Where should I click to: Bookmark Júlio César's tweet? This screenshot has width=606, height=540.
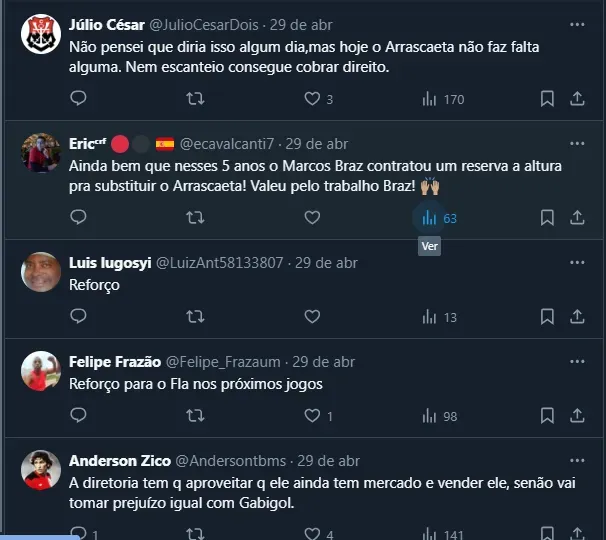[547, 99]
